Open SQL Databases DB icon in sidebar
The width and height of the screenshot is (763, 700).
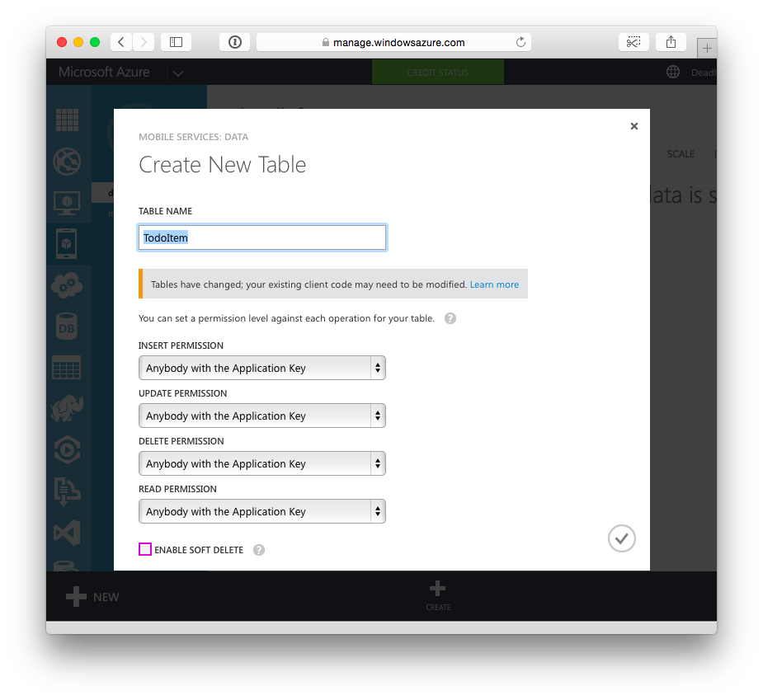tap(67, 326)
